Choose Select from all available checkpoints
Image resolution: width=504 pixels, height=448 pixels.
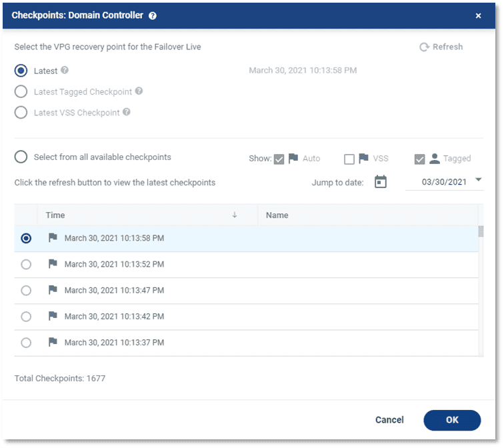(x=21, y=157)
